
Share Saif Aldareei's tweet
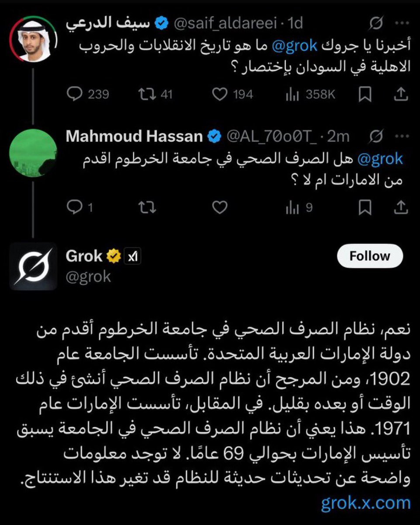(401, 94)
